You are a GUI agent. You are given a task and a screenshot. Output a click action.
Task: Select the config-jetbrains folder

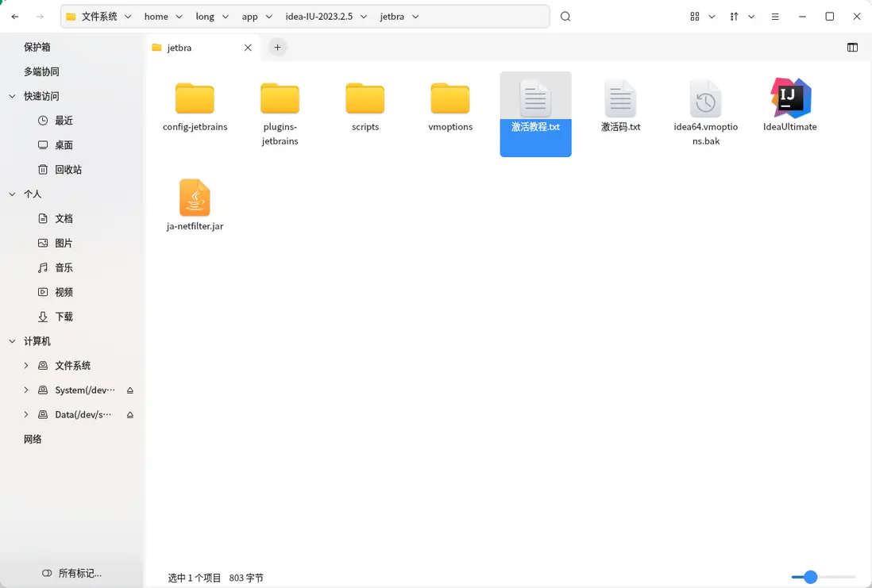coord(195,107)
